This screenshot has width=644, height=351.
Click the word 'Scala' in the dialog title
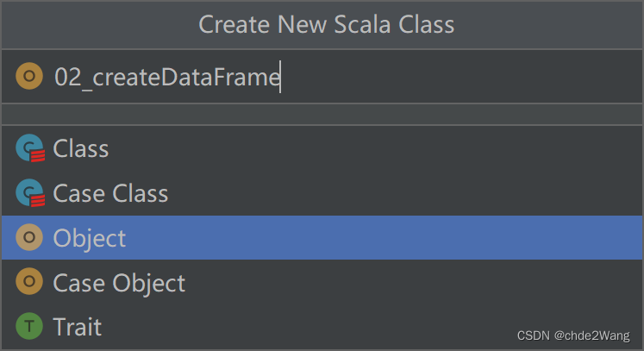click(362, 24)
